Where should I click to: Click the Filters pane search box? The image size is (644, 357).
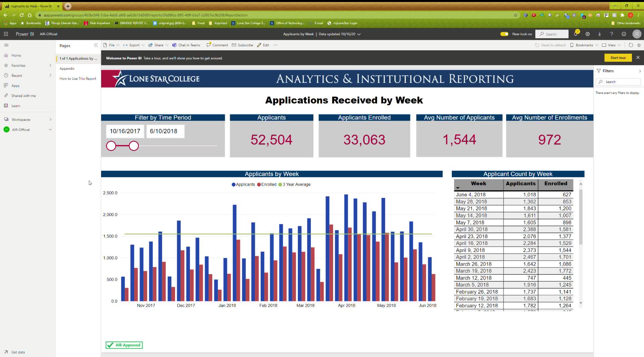pyautogui.click(x=618, y=82)
